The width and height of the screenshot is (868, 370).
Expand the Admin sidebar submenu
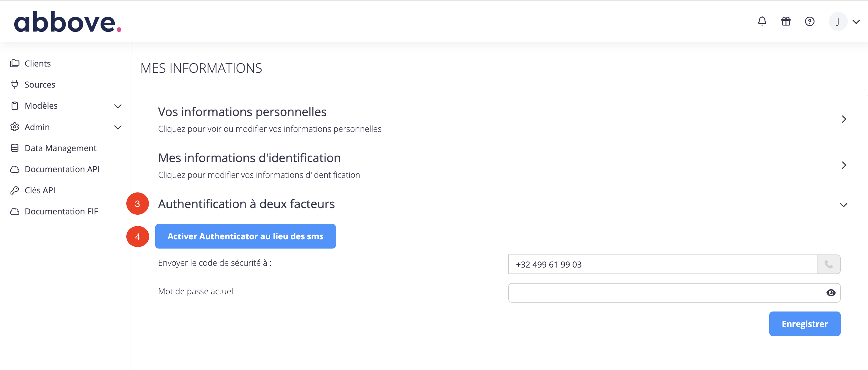pos(118,127)
